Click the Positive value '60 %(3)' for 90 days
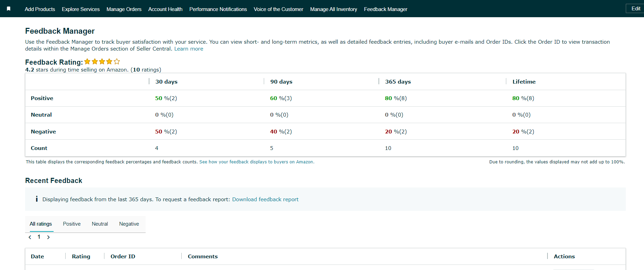Image resolution: width=644 pixels, height=270 pixels. [x=281, y=98]
